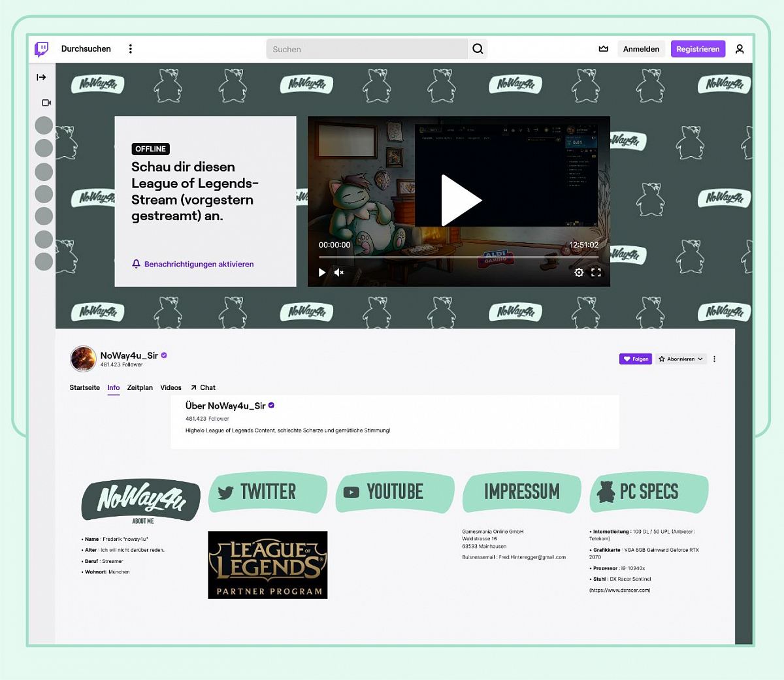The height and width of the screenshot is (680, 784).
Task: Click the Twitch logo home icon
Action: coord(42,49)
